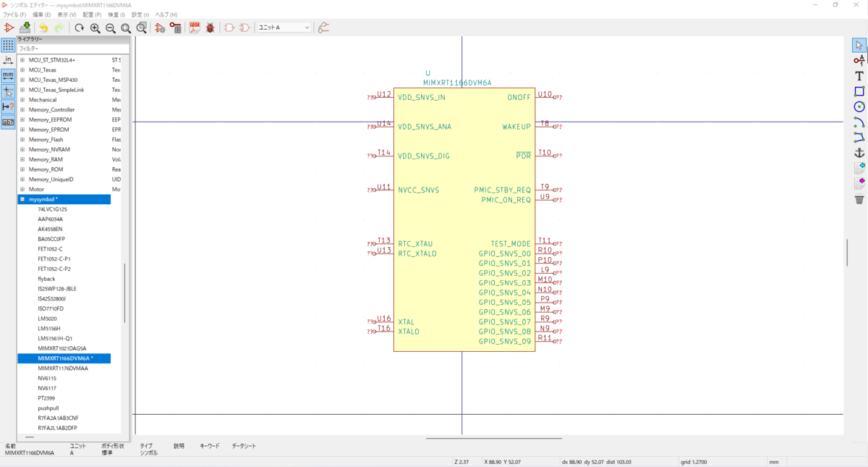The width and height of the screenshot is (868, 467).
Task: Open the 表示 (V) menu
Action: point(67,14)
